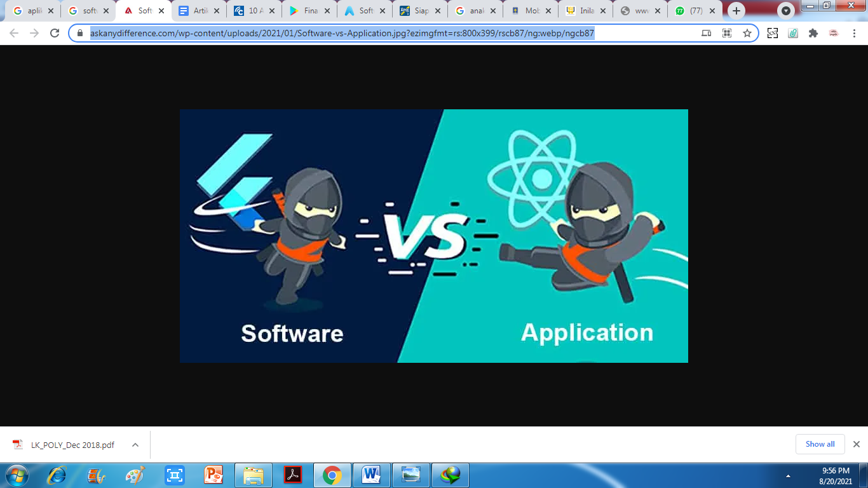Click the Show all downloads button

[x=820, y=444]
